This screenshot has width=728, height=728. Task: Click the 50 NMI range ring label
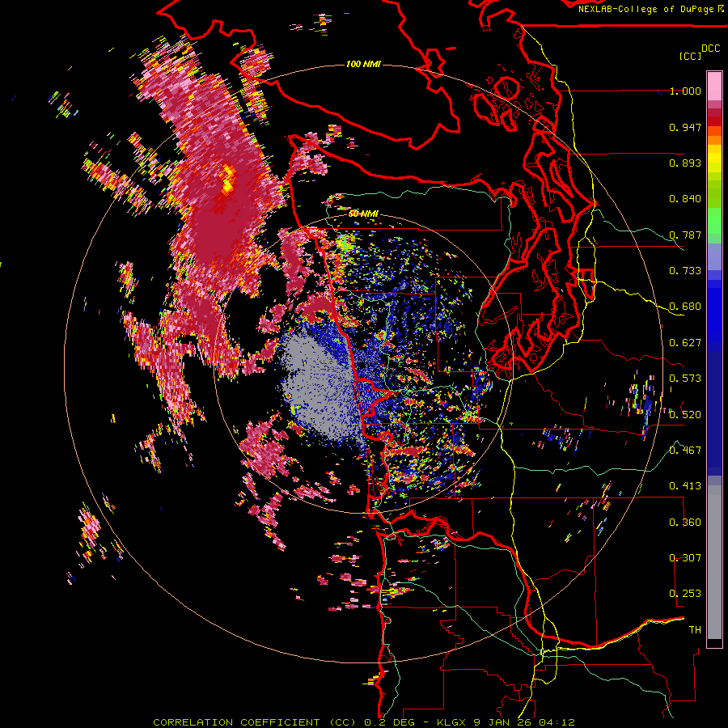(x=363, y=214)
